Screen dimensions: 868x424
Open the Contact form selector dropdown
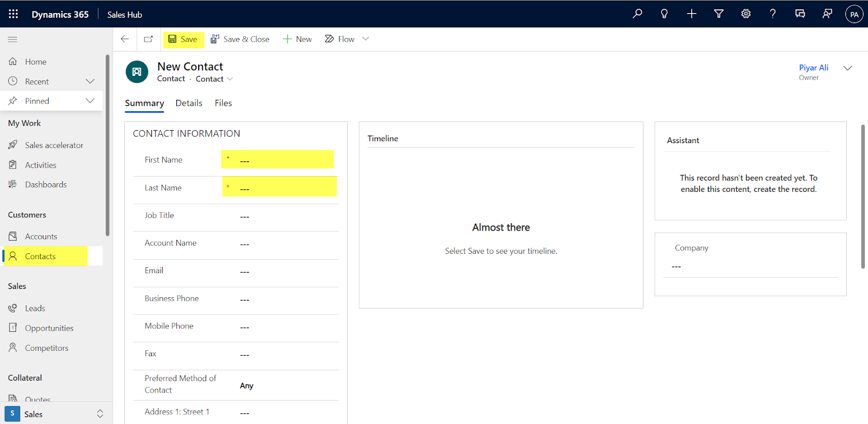click(214, 79)
